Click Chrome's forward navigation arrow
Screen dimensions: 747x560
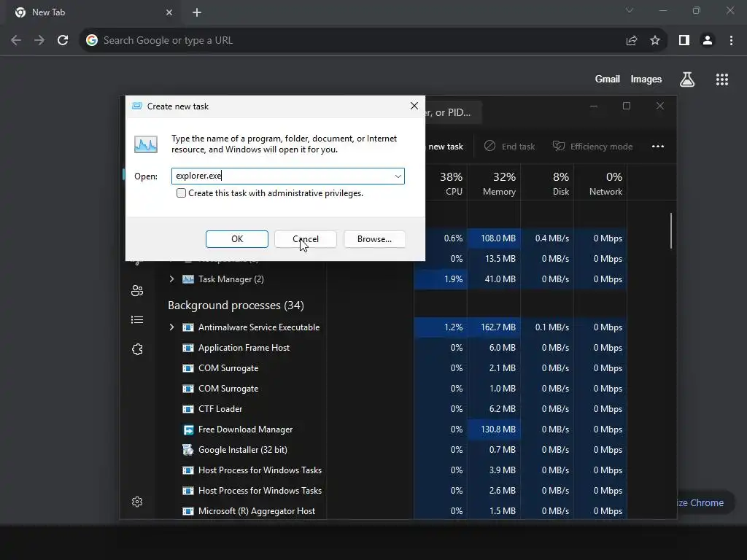coord(39,41)
